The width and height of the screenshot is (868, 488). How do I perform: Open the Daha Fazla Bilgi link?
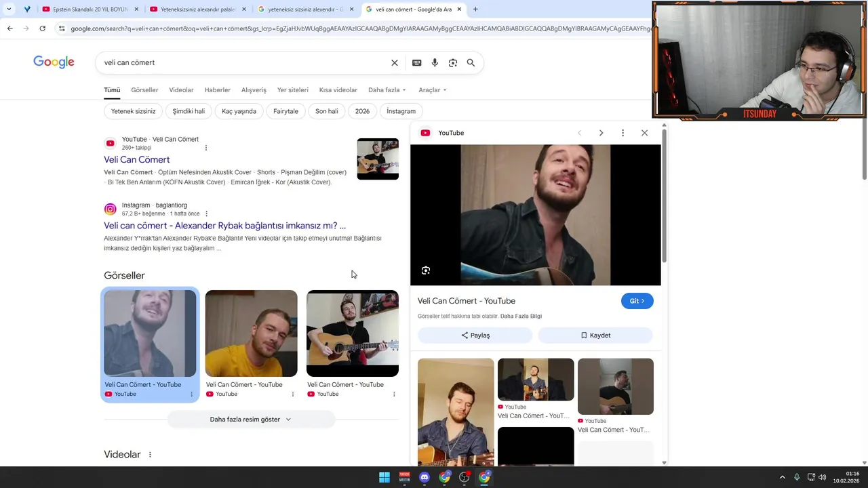pos(521,317)
